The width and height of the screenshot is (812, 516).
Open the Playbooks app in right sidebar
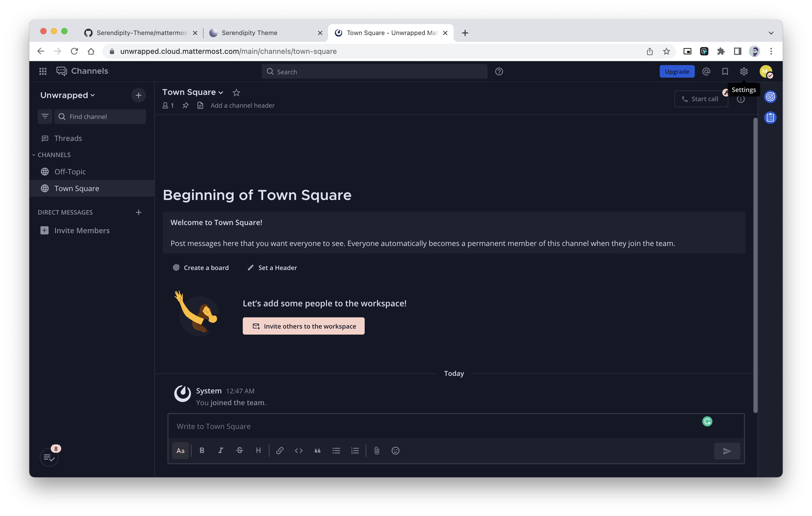coord(770,118)
